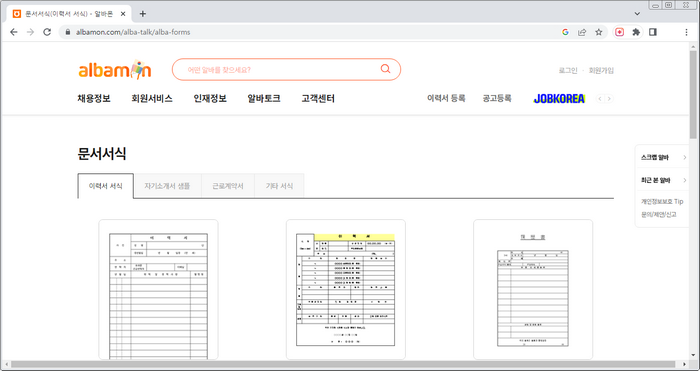Click next banner arrow beside JOBKOREA
The width and height of the screenshot is (700, 371).
pos(609,99)
